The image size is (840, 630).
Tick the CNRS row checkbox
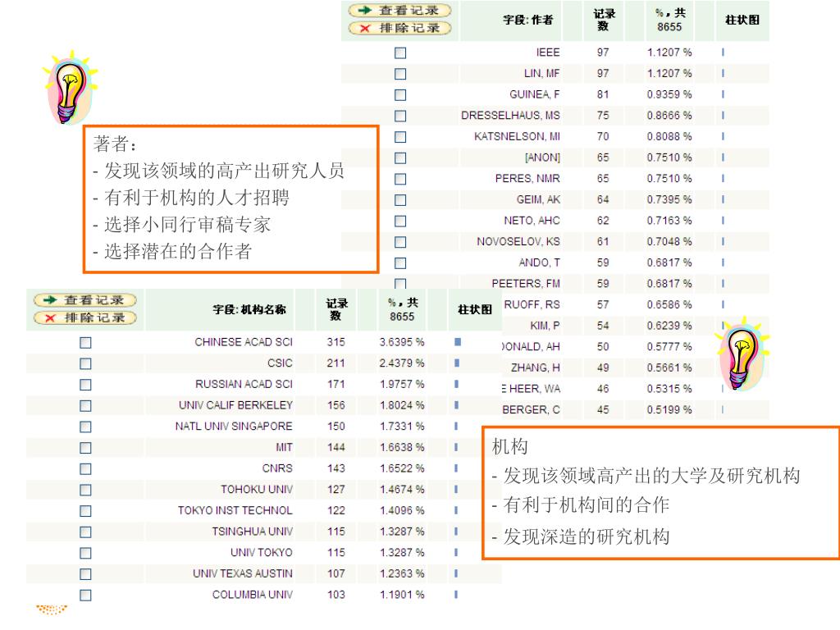pyautogui.click(x=85, y=469)
